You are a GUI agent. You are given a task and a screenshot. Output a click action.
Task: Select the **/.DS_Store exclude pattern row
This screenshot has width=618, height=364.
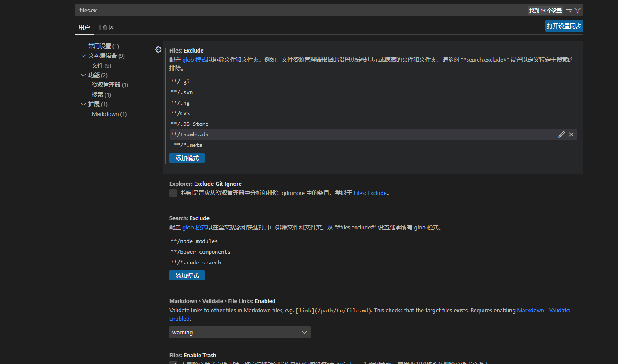pos(373,124)
